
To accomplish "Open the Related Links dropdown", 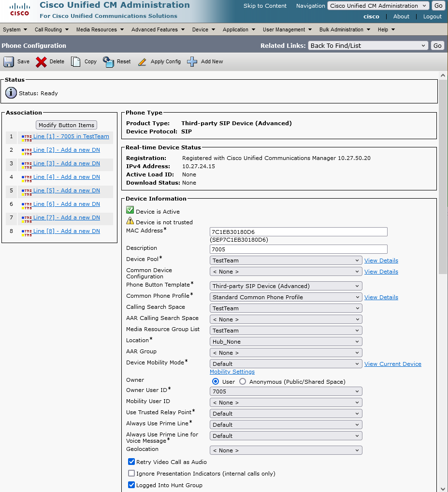I will pos(368,46).
